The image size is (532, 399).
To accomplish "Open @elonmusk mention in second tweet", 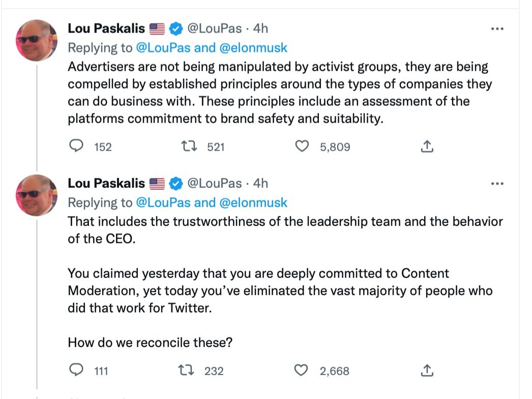I will point(253,203).
